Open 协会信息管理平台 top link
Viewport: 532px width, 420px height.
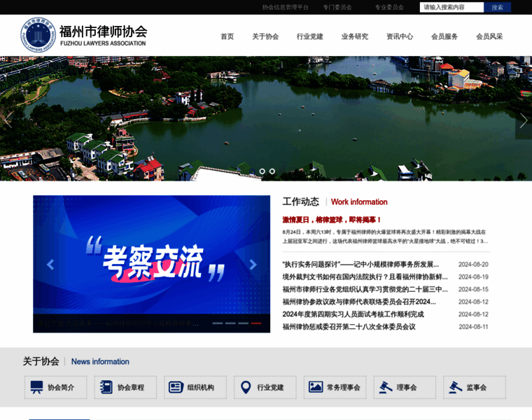(285, 8)
